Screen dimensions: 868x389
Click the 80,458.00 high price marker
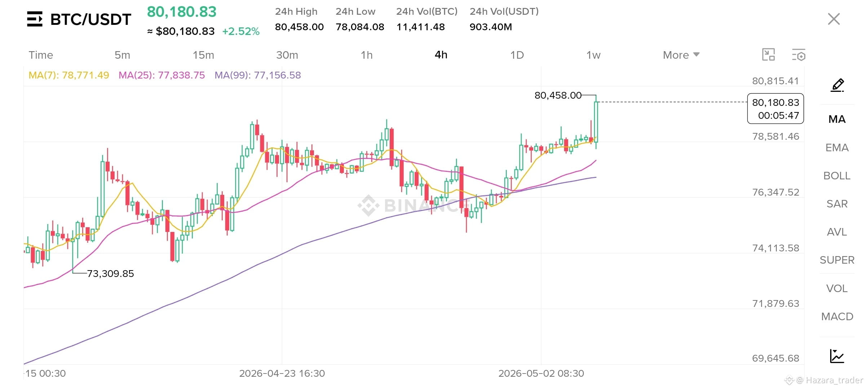(558, 95)
